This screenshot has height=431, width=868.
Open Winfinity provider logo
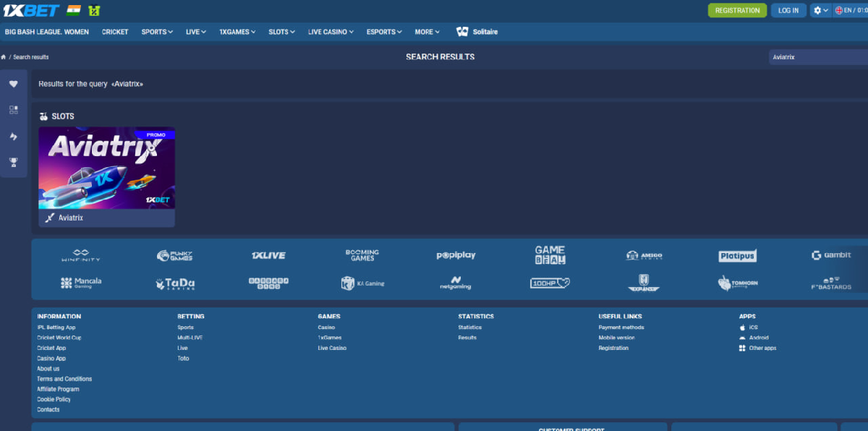81,255
